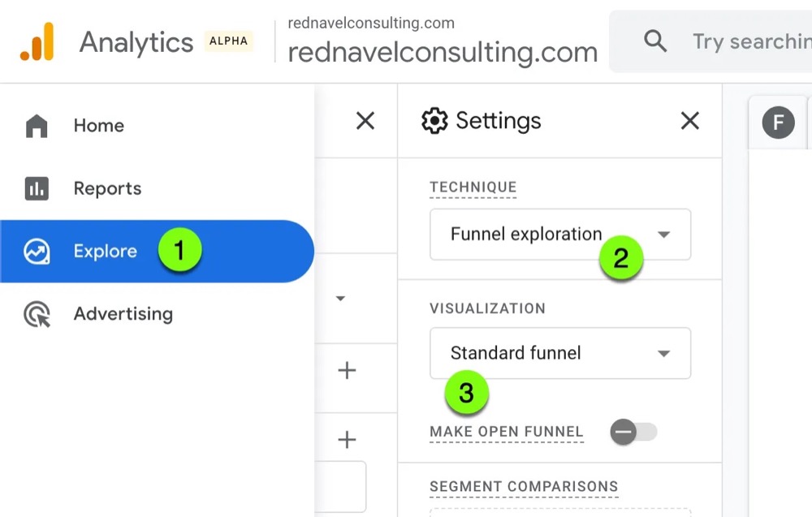Open the Technique dropdown showing Funnel exploration

pyautogui.click(x=559, y=235)
